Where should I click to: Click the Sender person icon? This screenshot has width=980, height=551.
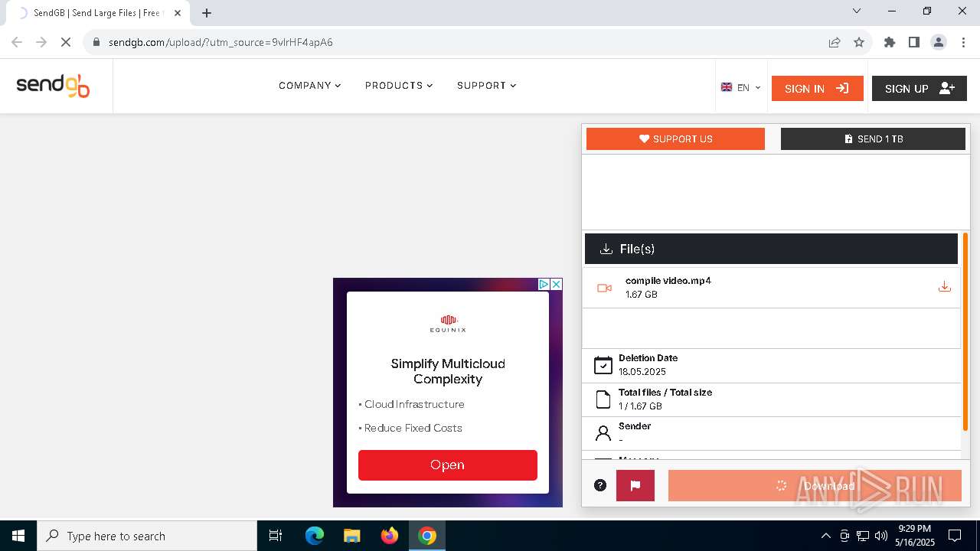point(603,434)
